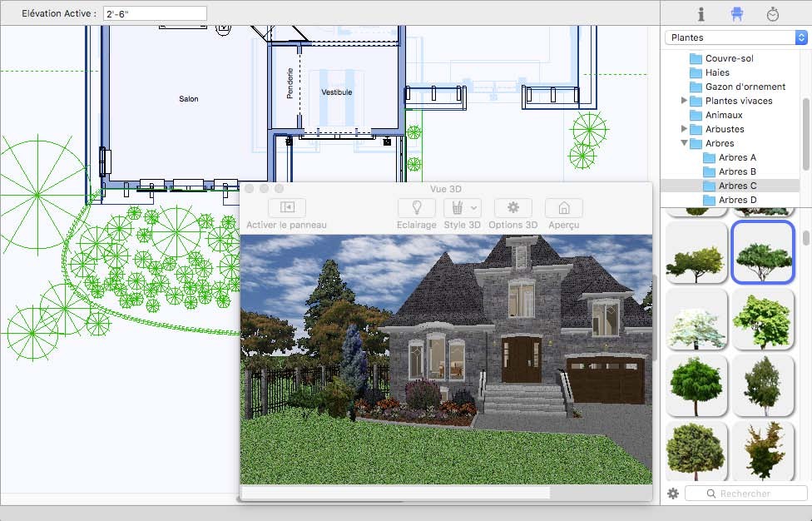Open the Options 3D gear button
Screen dimensions: 812x521
512,208
